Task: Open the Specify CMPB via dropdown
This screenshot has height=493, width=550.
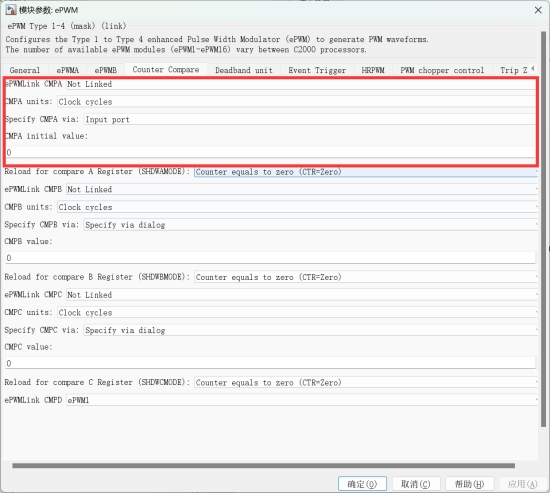Action: coord(310,225)
